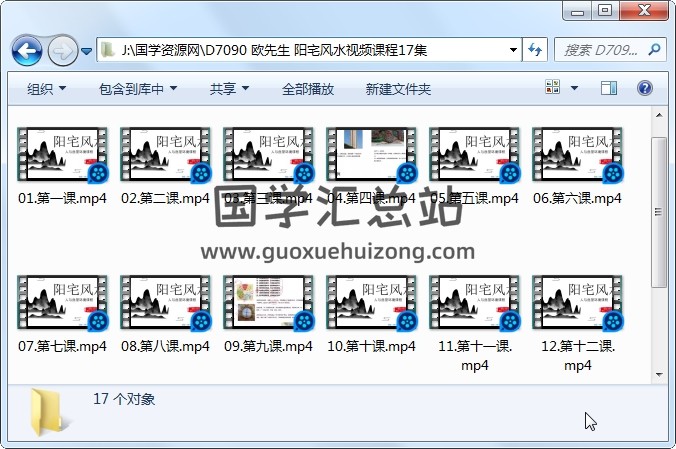Click the magnifier search icon
Viewport: 676px width, 449px height.
pyautogui.click(x=655, y=50)
